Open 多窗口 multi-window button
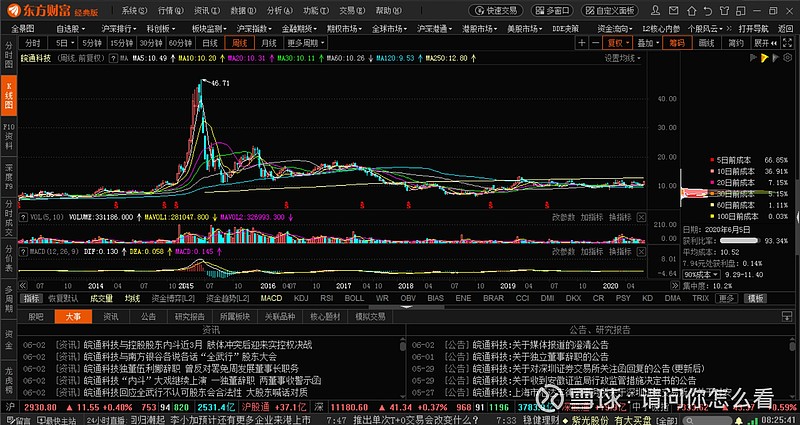Screen dimensions: 800x425 [x=552, y=10]
